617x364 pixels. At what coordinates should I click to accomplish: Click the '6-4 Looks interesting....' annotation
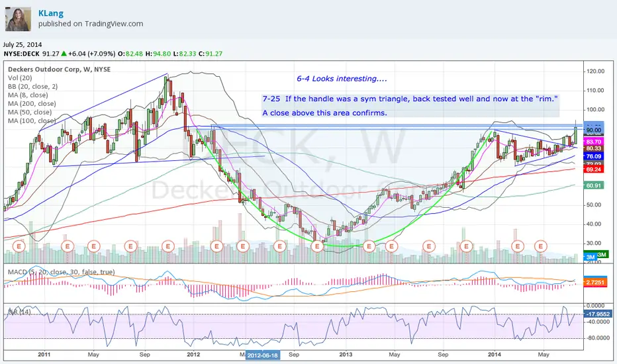click(x=342, y=79)
